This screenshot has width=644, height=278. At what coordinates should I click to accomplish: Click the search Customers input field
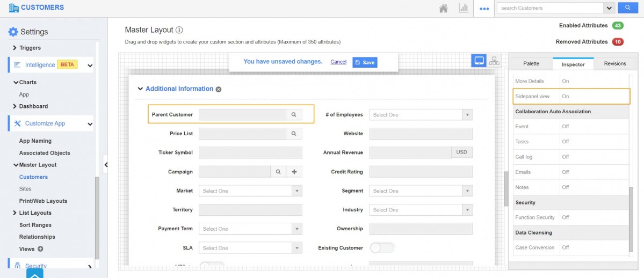click(549, 8)
